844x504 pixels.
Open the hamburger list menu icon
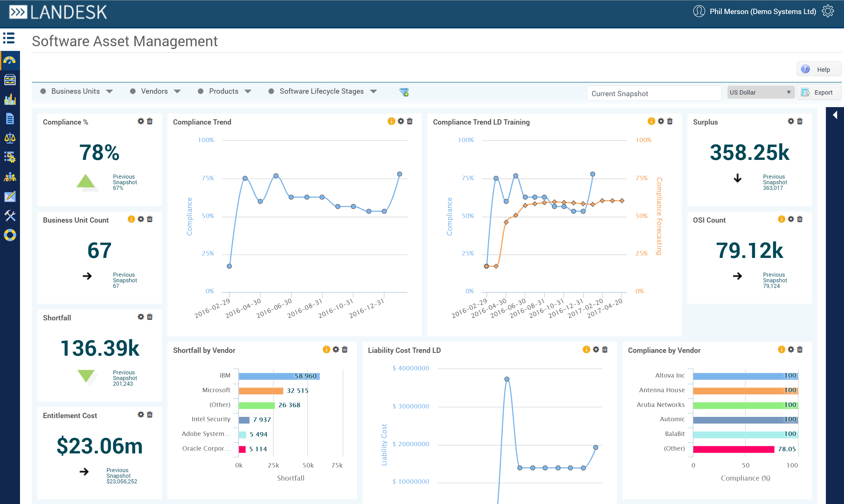[9, 38]
